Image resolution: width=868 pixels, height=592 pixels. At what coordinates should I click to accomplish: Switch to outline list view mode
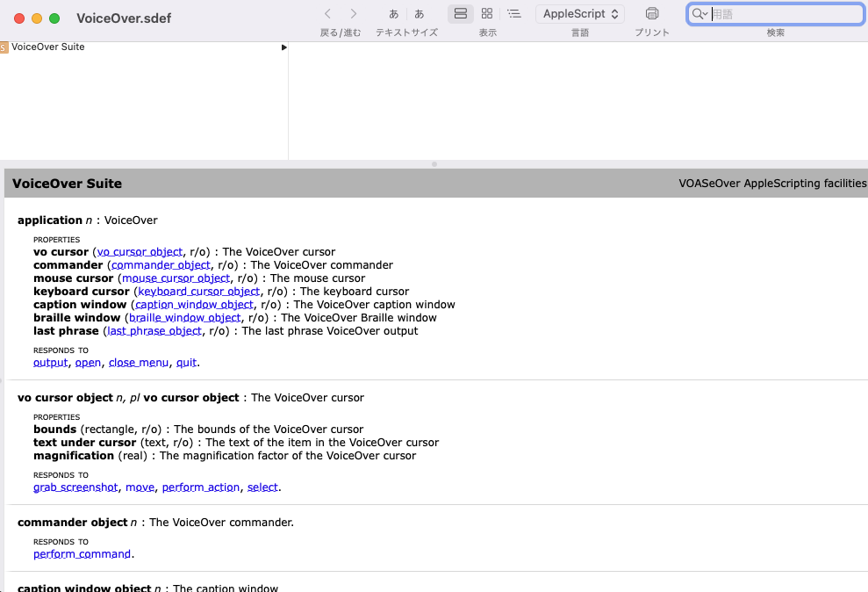click(514, 14)
